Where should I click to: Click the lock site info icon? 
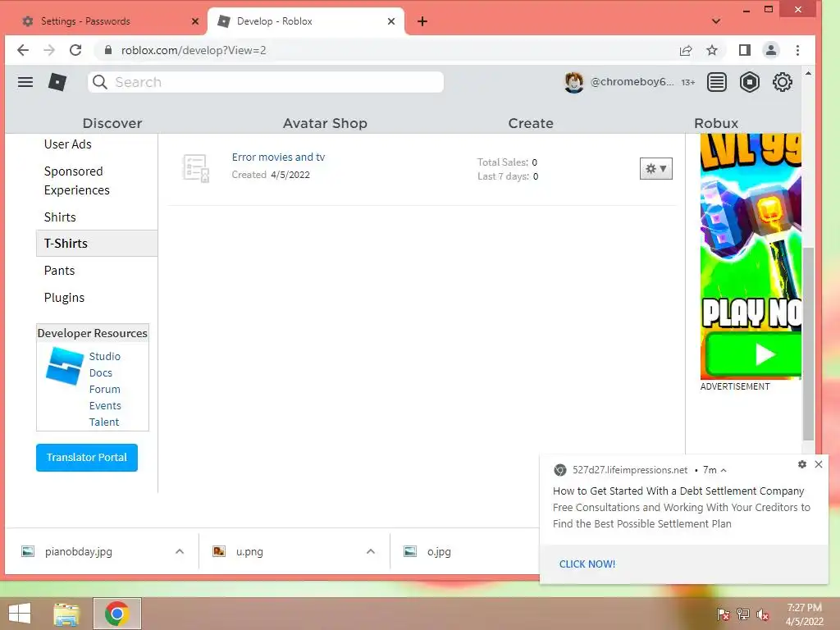coord(108,50)
